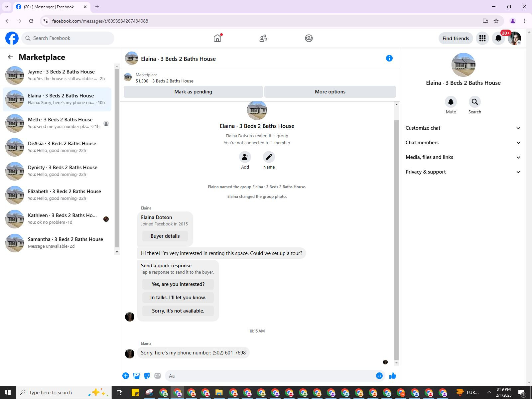Send quick reply 'In talks. I'll let you know.'
This screenshot has width=532, height=399.
[178, 298]
